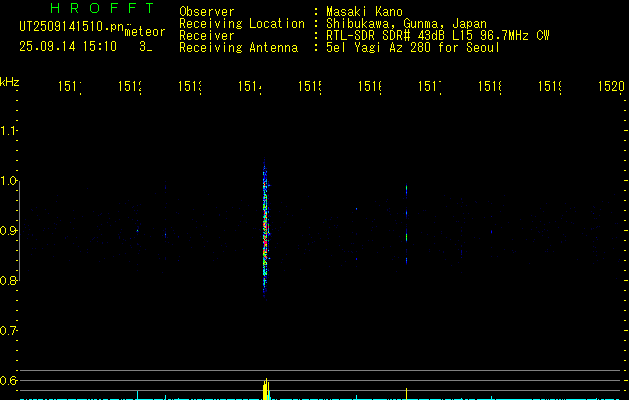Click the 1.0 kHz frequency tick label

pyautogui.click(x=8, y=180)
